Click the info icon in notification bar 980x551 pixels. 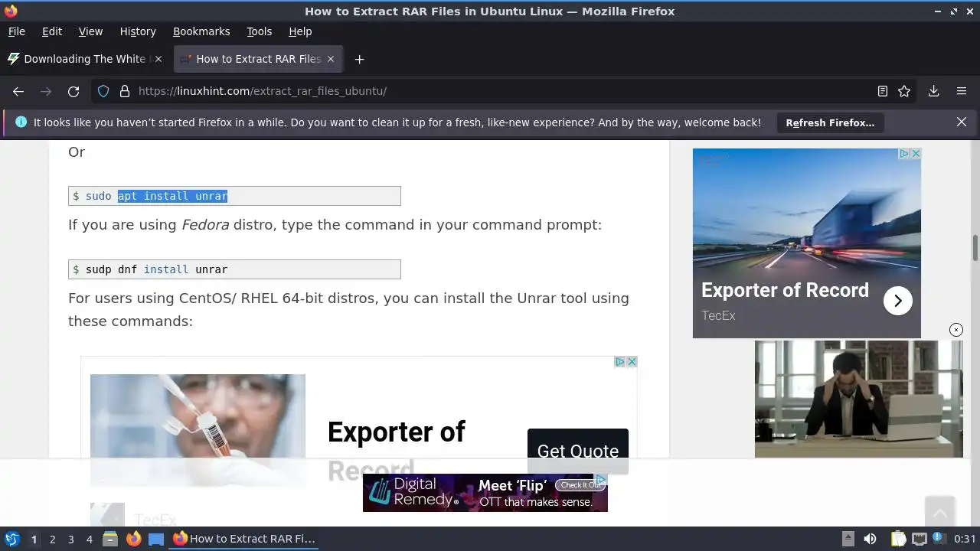click(x=21, y=122)
